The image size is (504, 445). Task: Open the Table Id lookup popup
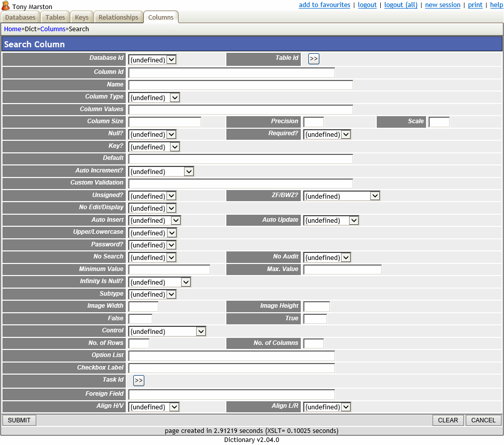click(313, 58)
